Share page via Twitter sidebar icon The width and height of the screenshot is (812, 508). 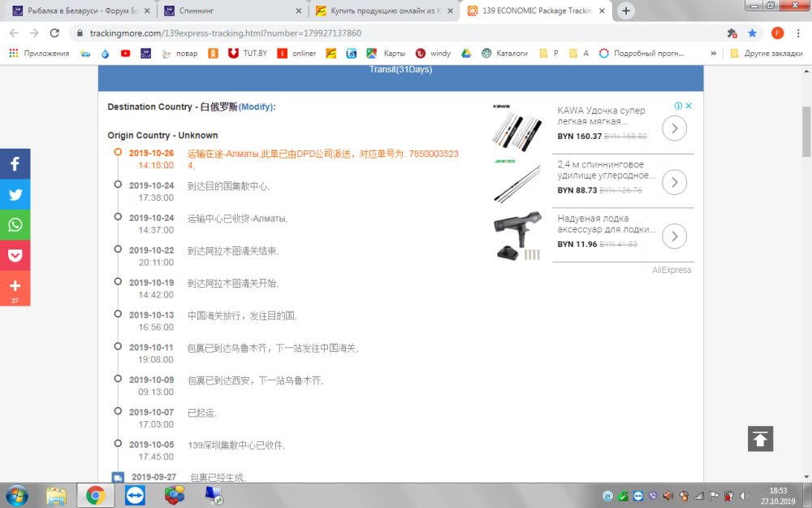(15, 194)
